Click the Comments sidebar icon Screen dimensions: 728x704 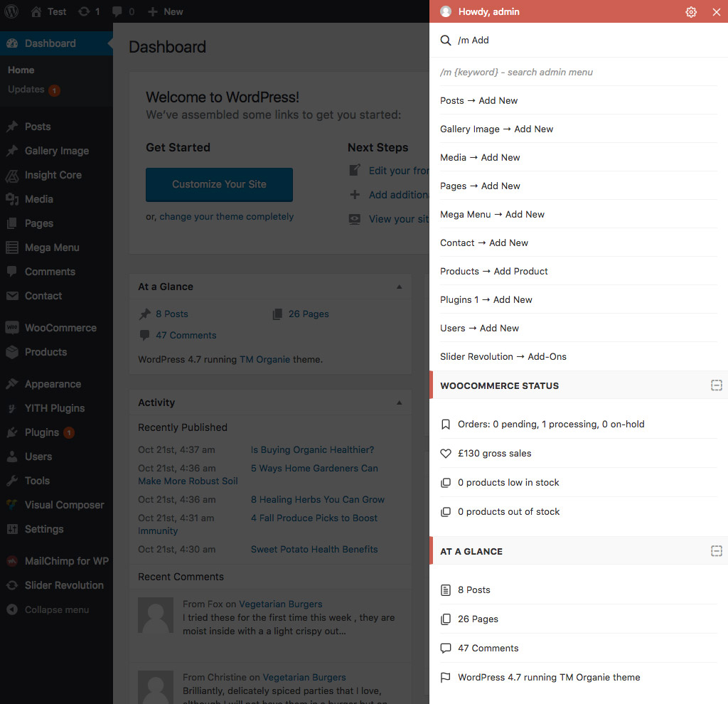tap(12, 271)
